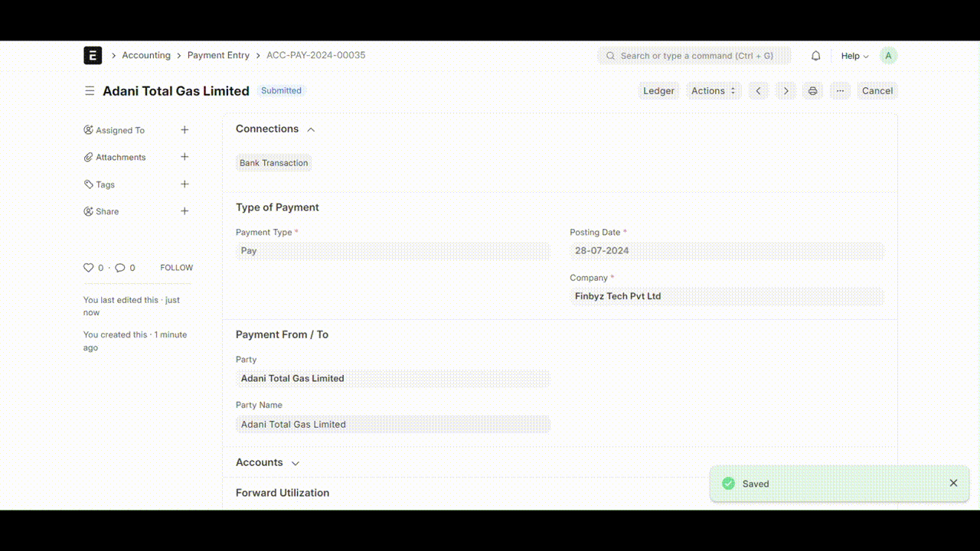Click the Forward Utilization section heading
The width and height of the screenshot is (980, 551).
pos(283,493)
